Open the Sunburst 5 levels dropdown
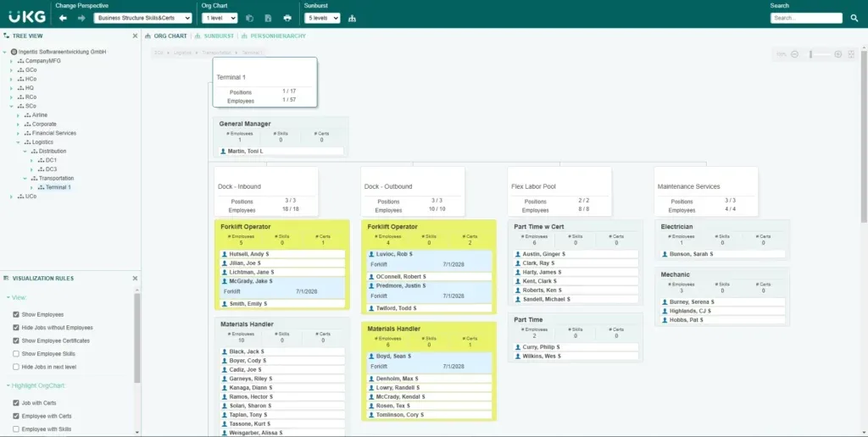Viewport: 868px width, 437px height. pos(322,19)
